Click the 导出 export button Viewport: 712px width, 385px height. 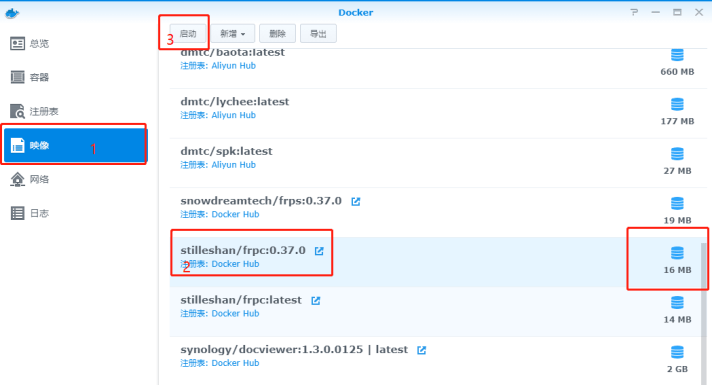318,34
